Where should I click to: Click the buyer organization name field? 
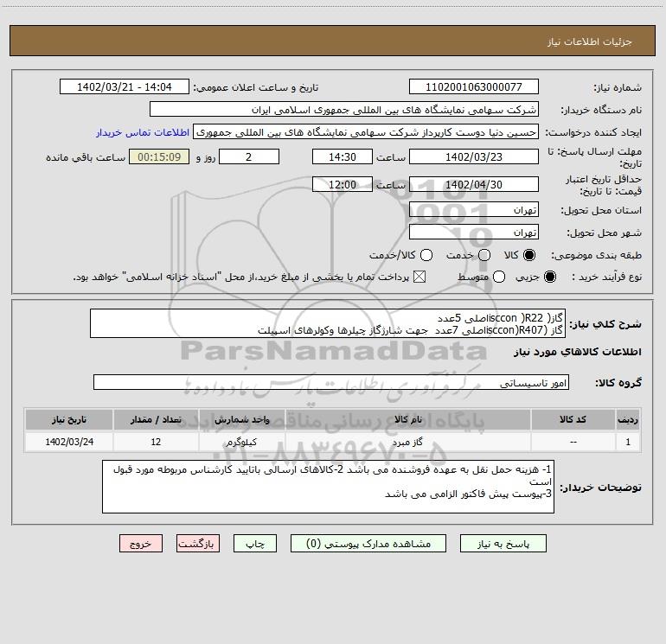[x=344, y=110]
